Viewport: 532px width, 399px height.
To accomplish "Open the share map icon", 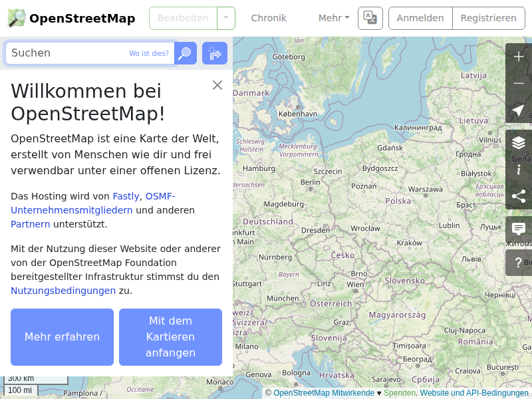I will click(519, 196).
